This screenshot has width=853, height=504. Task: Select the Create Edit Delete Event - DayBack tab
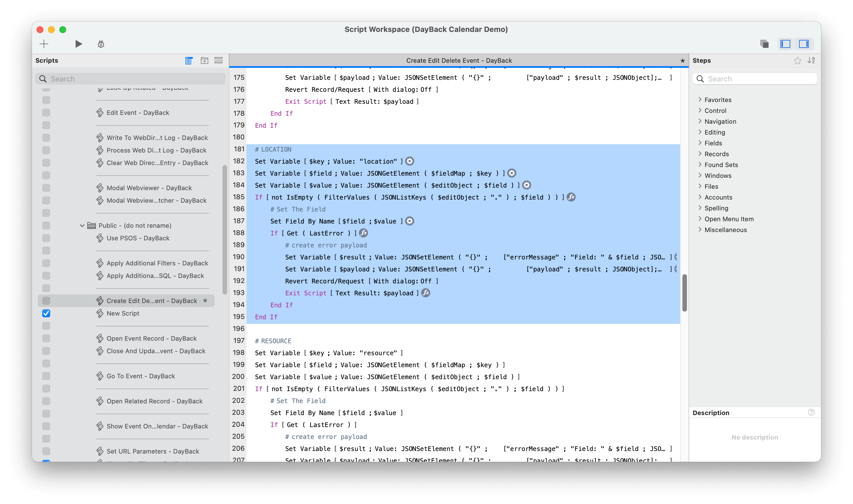(458, 60)
